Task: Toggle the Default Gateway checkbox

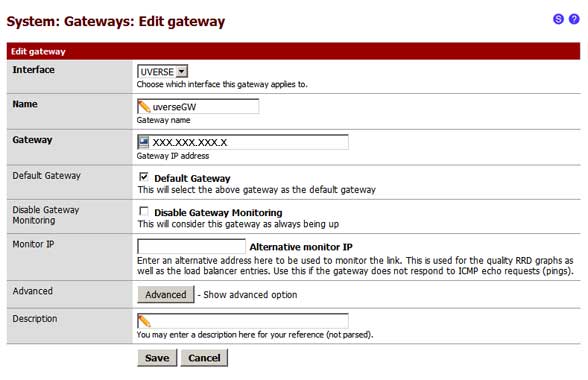Action: [x=144, y=177]
